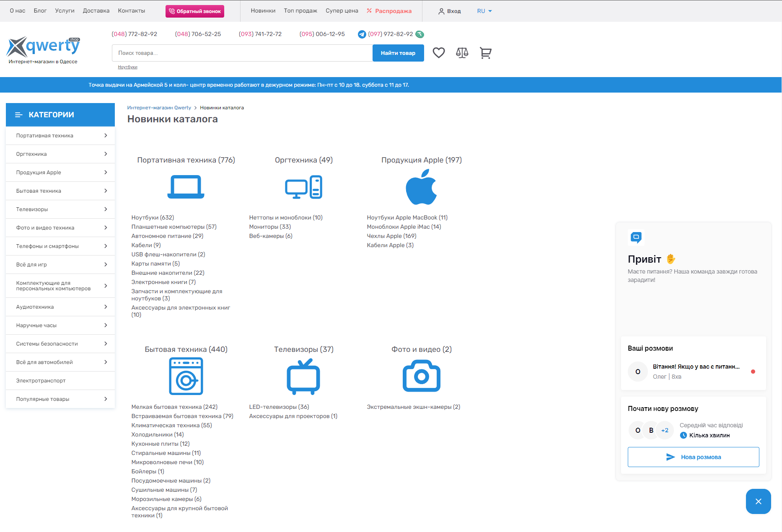Start a chat with Нова розмова
The height and width of the screenshot is (532, 782).
693,457
